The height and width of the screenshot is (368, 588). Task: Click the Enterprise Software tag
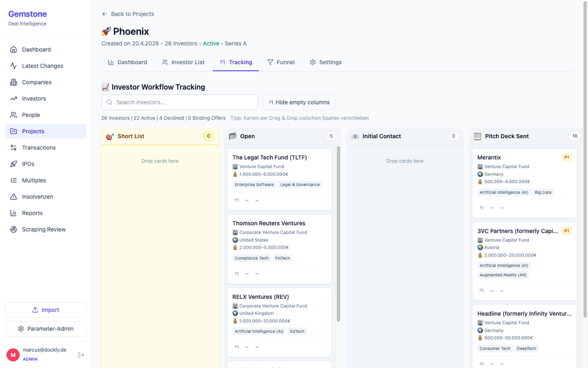(x=254, y=184)
